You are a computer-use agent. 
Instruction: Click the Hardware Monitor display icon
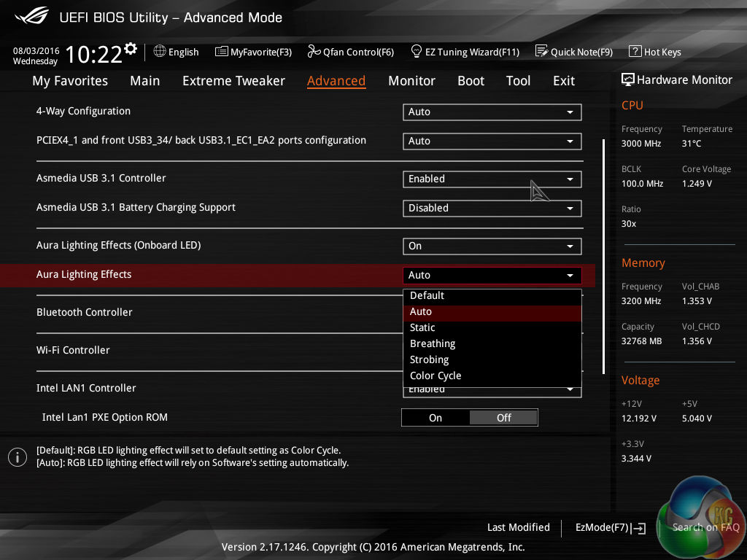[628, 79]
